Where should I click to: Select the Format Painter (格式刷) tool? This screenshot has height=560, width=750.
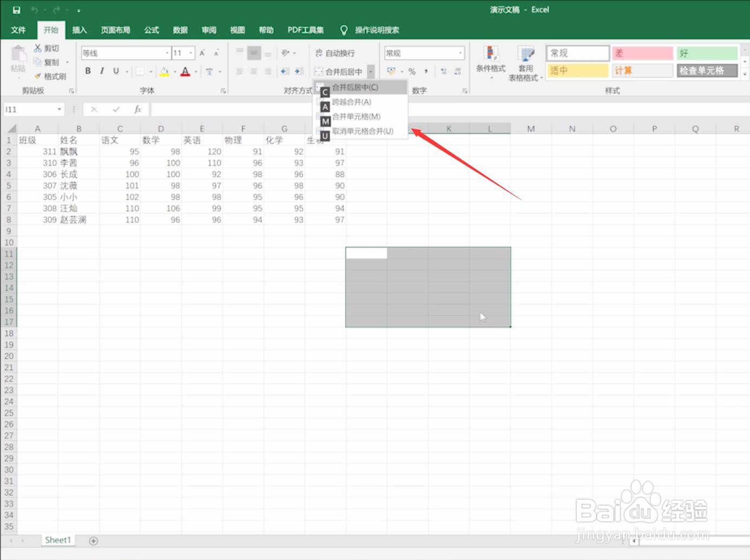(x=50, y=76)
